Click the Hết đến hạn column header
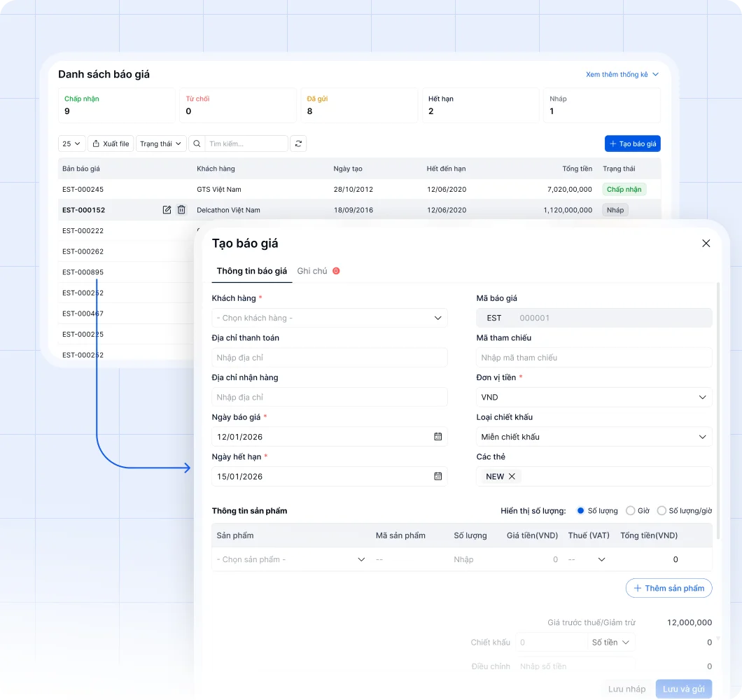742x700 pixels. coord(446,169)
